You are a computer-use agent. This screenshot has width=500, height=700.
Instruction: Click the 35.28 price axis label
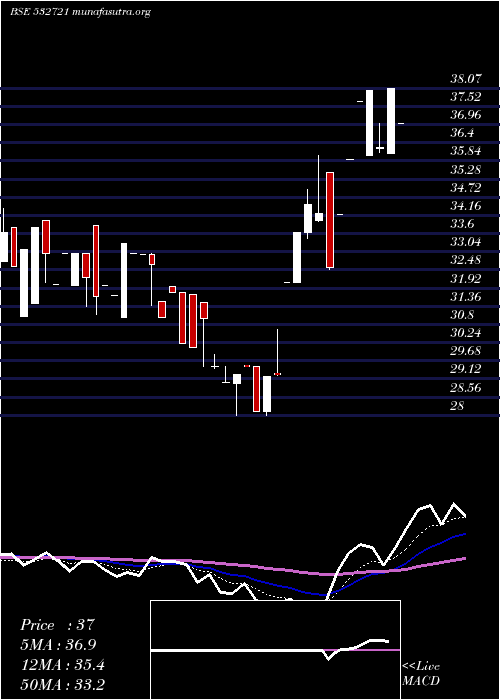point(466,170)
